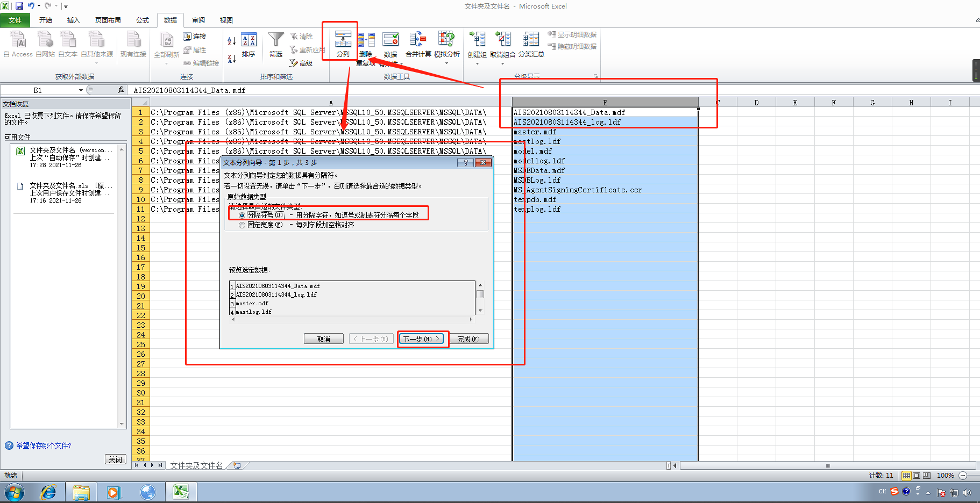Click 取消 button in the wizard

pos(323,339)
